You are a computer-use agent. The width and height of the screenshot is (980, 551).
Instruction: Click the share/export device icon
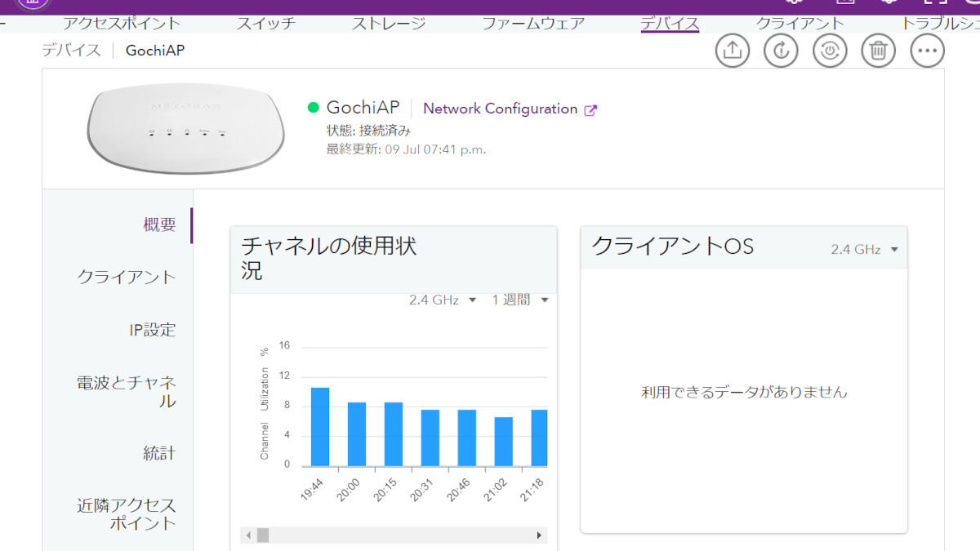(733, 51)
